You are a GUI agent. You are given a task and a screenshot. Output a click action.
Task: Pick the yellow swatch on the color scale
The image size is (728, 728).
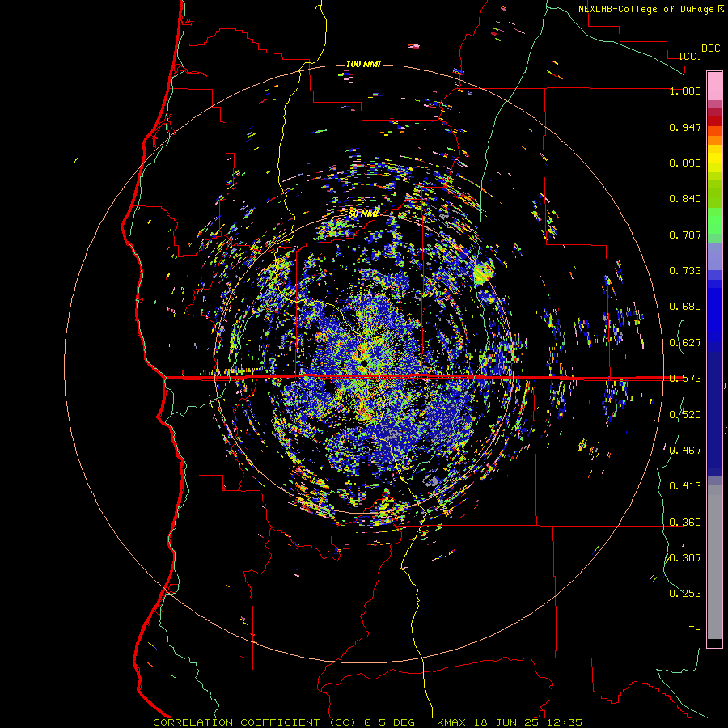[714, 159]
